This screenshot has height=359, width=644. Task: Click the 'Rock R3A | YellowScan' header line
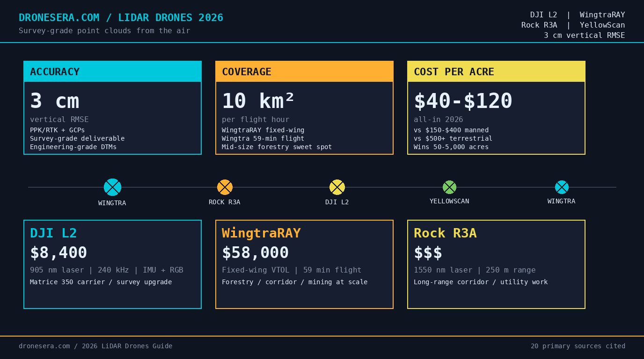click(x=573, y=25)
